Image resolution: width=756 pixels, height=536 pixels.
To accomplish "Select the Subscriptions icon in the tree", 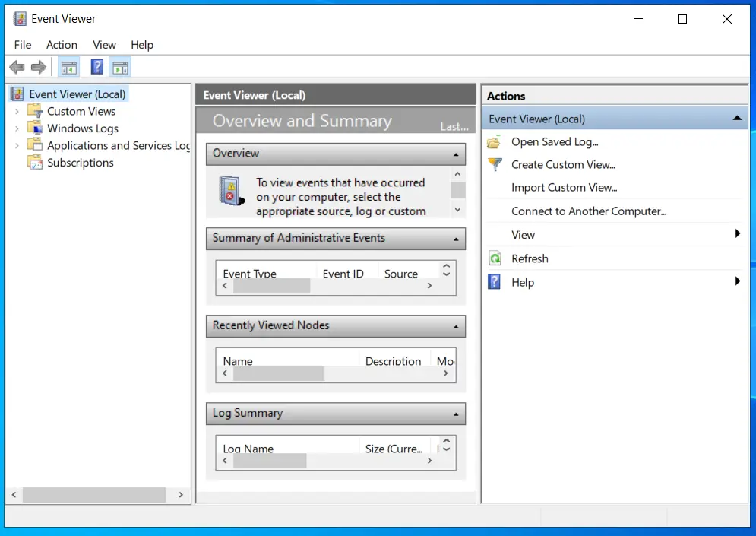I will pos(33,162).
